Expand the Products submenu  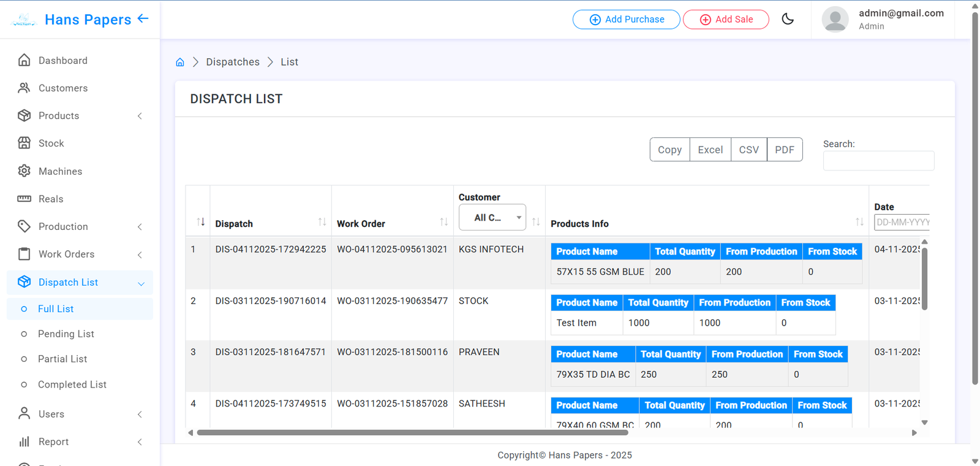click(140, 116)
